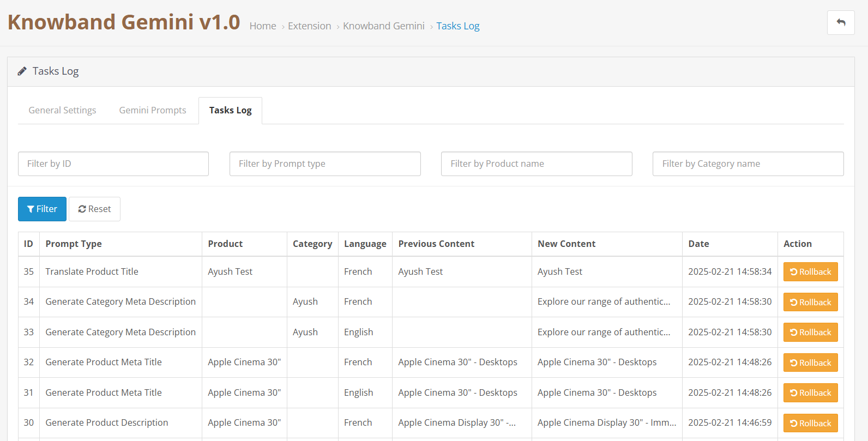Open the General Settings tab
The width and height of the screenshot is (868, 441).
(62, 110)
